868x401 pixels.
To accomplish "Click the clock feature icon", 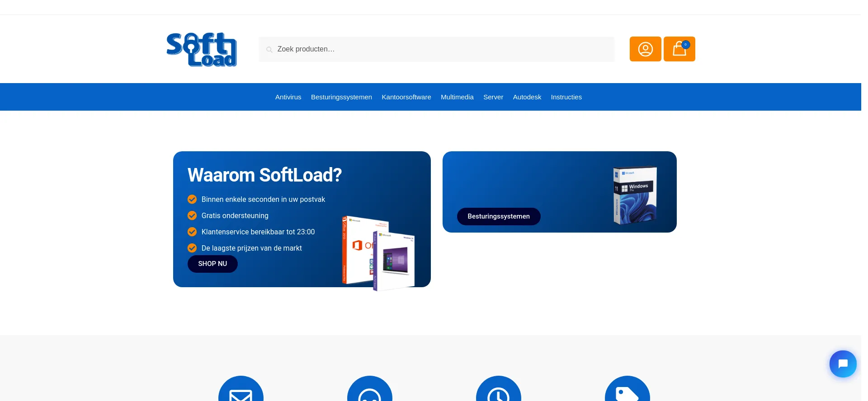I will tap(499, 389).
